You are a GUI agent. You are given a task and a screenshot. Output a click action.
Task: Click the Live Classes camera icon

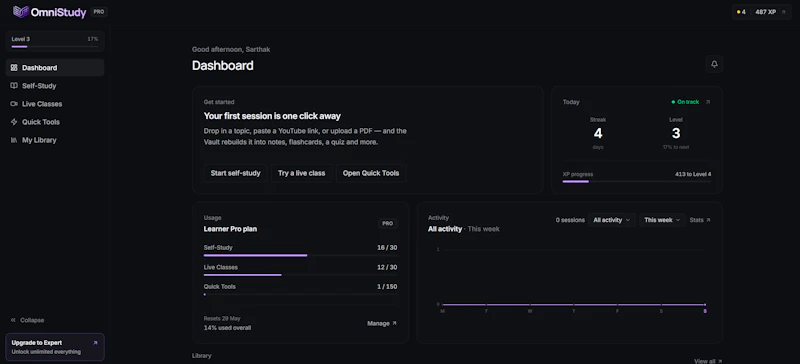click(14, 104)
